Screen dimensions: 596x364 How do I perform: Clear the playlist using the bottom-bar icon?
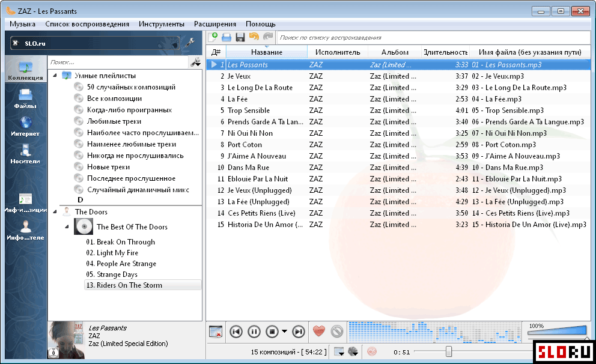(x=216, y=332)
